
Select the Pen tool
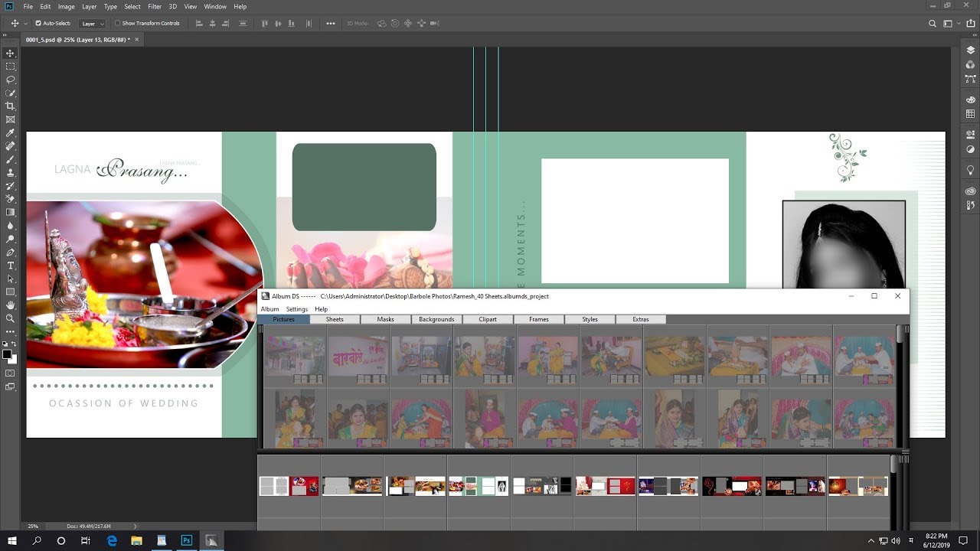10,252
